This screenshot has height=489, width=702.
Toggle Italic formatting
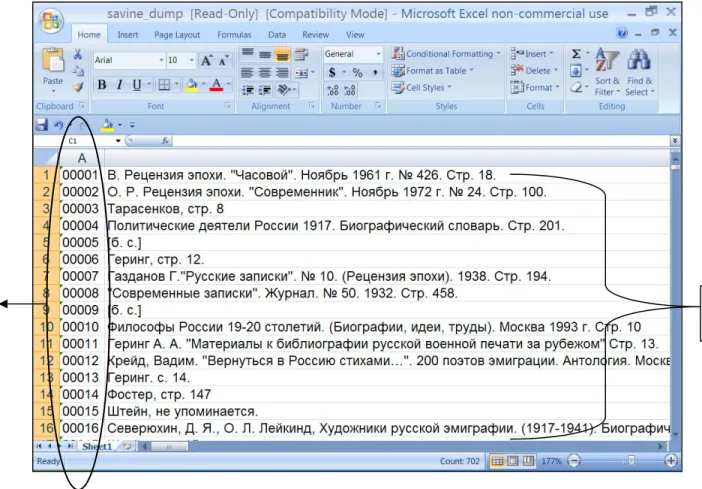[119, 85]
